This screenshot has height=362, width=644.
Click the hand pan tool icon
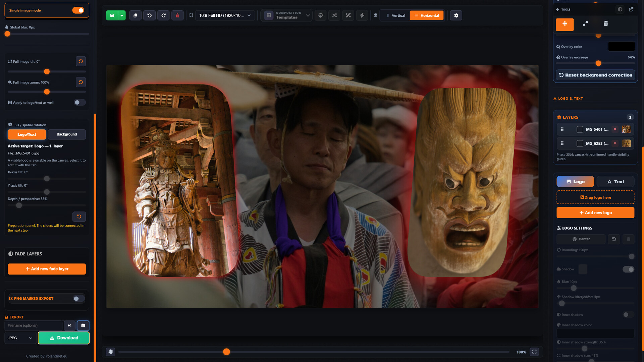tap(111, 352)
